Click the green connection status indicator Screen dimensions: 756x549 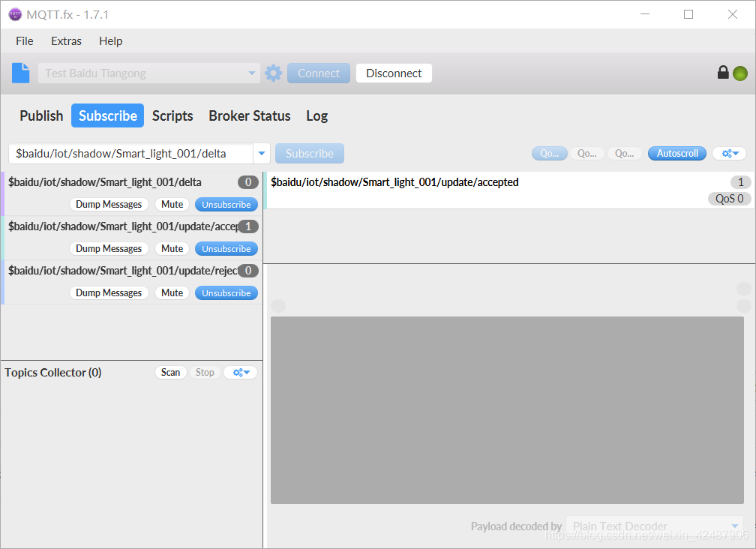pos(740,73)
